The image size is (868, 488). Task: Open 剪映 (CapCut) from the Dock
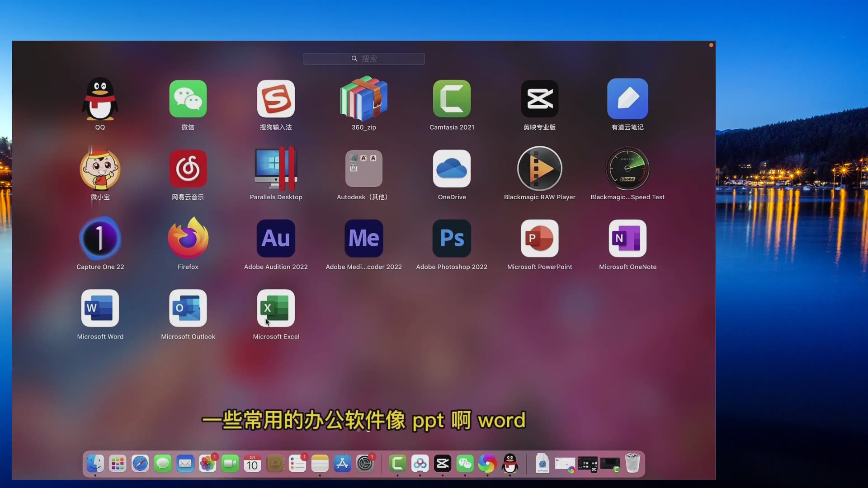tap(443, 463)
